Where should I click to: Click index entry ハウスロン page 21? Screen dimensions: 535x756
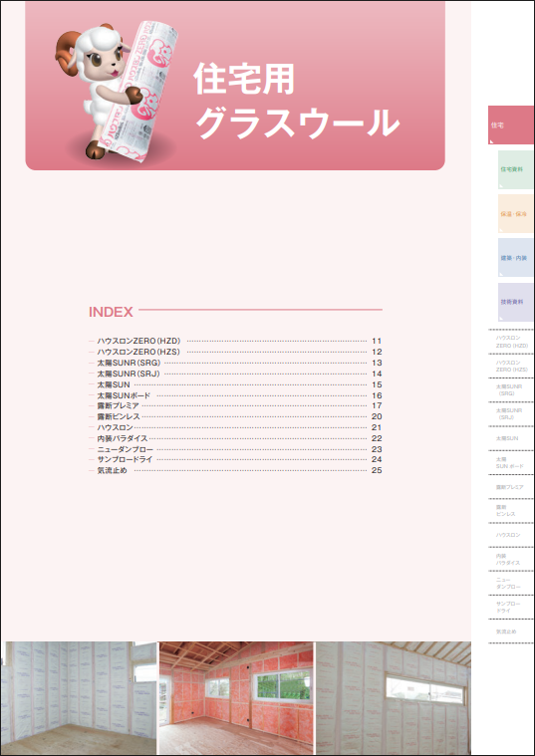235,427
